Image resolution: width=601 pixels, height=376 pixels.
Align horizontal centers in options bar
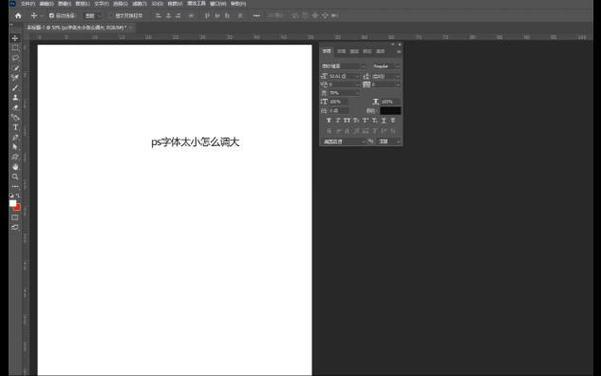coord(168,16)
